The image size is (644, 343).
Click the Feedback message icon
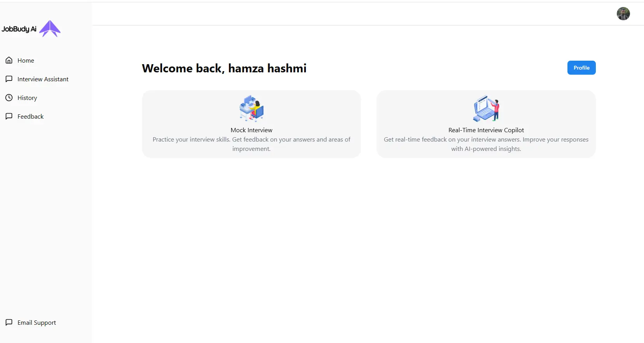point(9,116)
